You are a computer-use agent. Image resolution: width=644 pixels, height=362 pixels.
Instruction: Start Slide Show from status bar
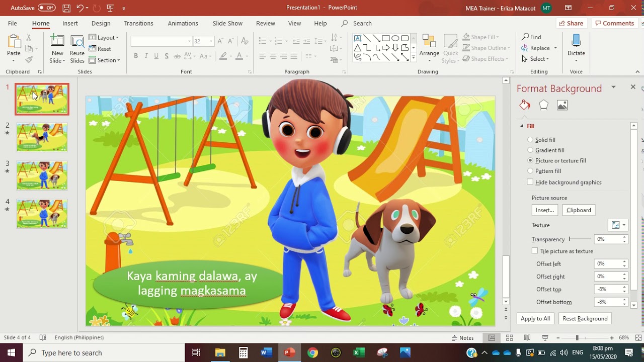[x=545, y=338]
